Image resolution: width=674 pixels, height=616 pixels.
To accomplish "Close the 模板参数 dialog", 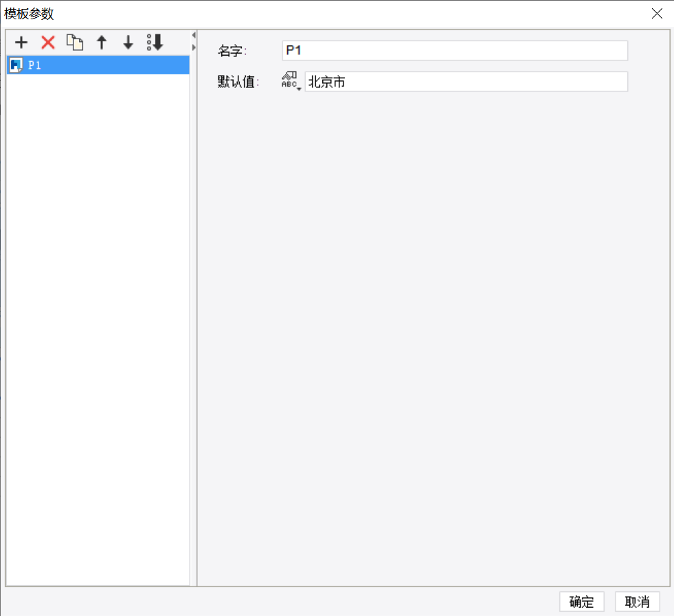I will pyautogui.click(x=657, y=13).
